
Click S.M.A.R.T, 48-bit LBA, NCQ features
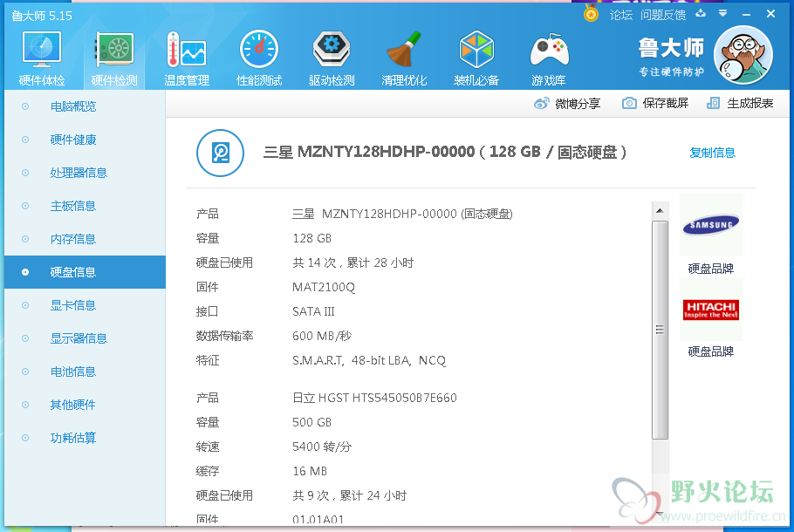click(368, 360)
